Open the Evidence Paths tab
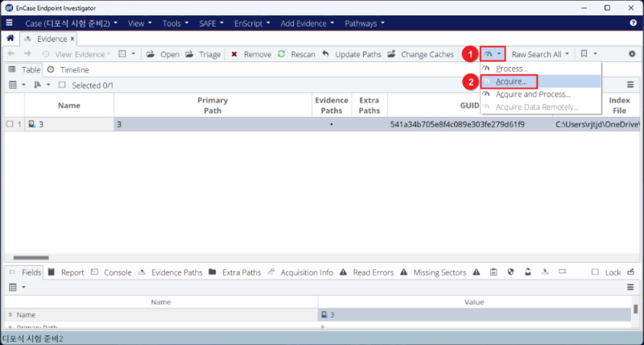The width and height of the screenshot is (644, 345). 171,272
